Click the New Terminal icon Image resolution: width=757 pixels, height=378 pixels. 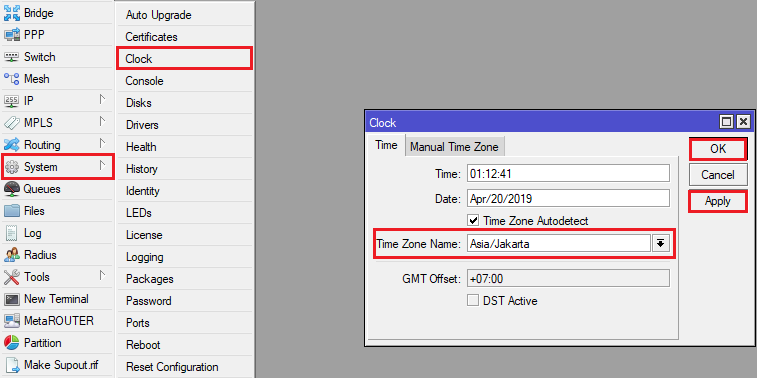(12, 299)
